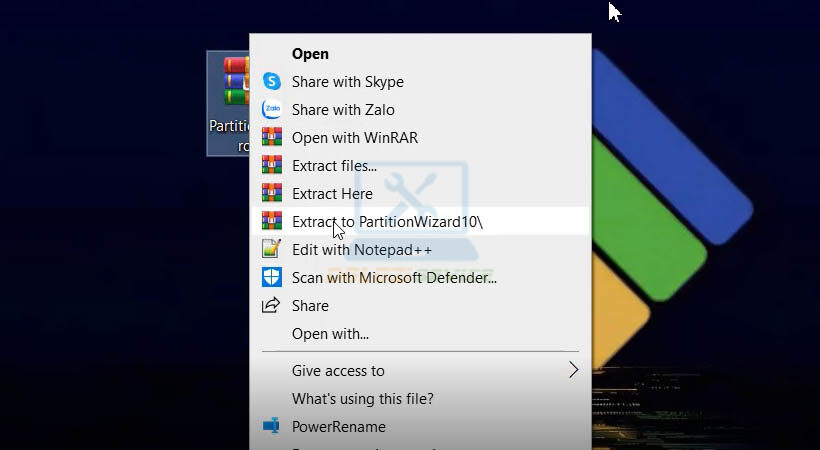Open the Open with... chooser entry
The width and height of the screenshot is (820, 450).
[x=330, y=333]
